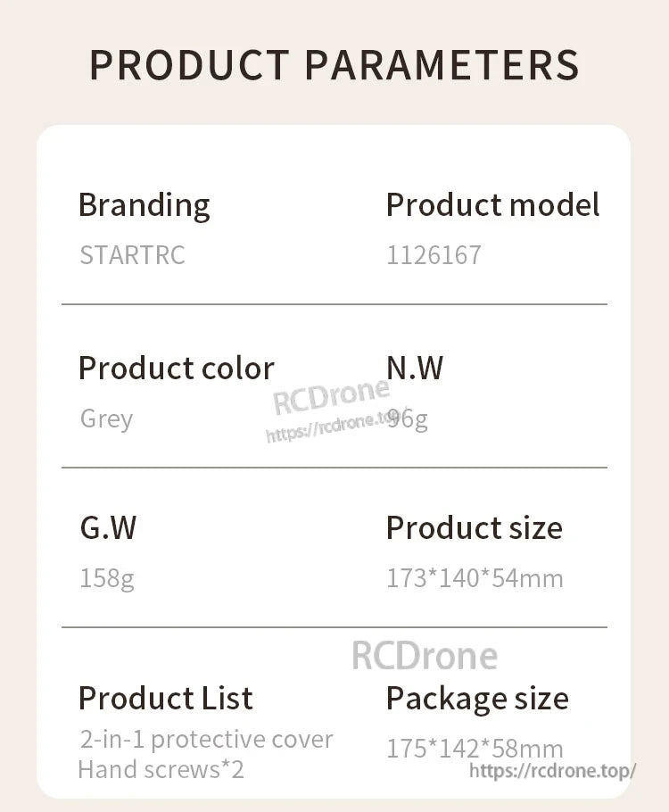Click the grey RCDrone watermark above Package size
This screenshot has height=812, width=669.
click(425, 656)
